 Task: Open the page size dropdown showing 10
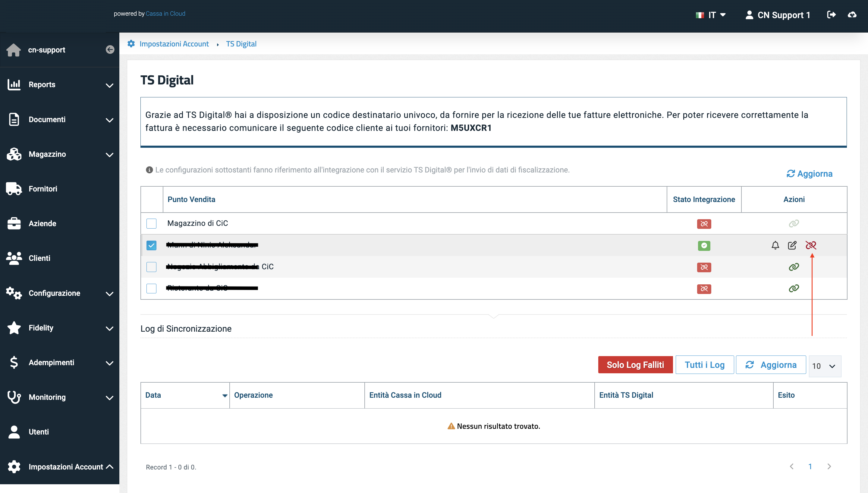click(825, 366)
